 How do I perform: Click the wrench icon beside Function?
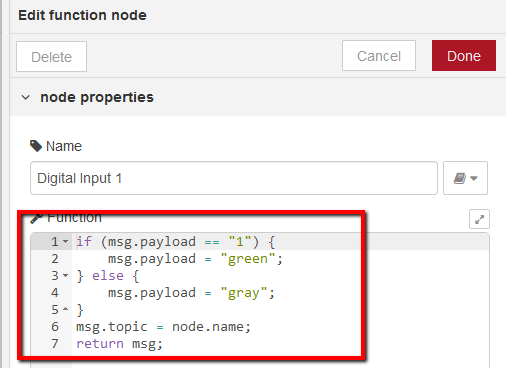(x=36, y=218)
